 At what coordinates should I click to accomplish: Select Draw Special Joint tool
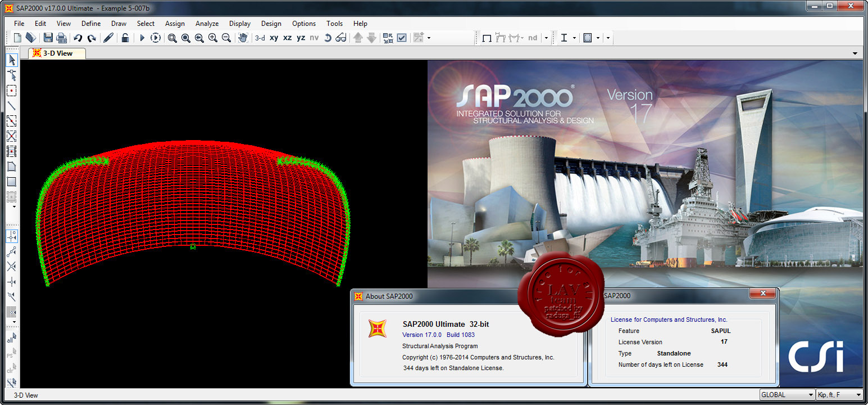pyautogui.click(x=11, y=91)
